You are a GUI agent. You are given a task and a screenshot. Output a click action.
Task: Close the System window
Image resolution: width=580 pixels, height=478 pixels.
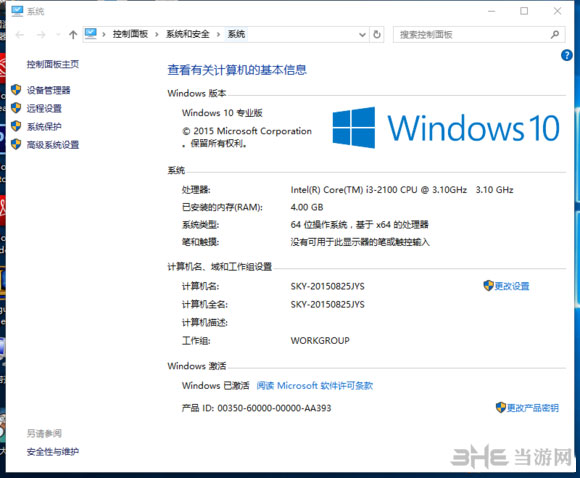pos(557,11)
